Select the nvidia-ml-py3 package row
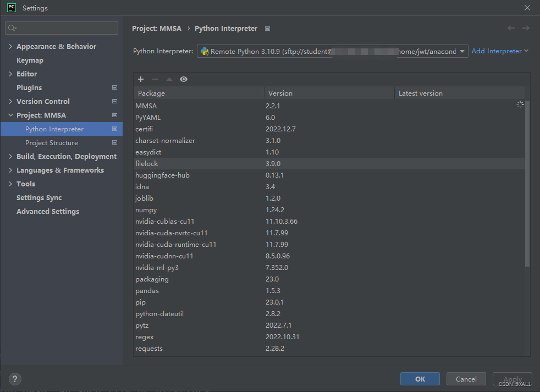The image size is (540, 392). point(329,267)
